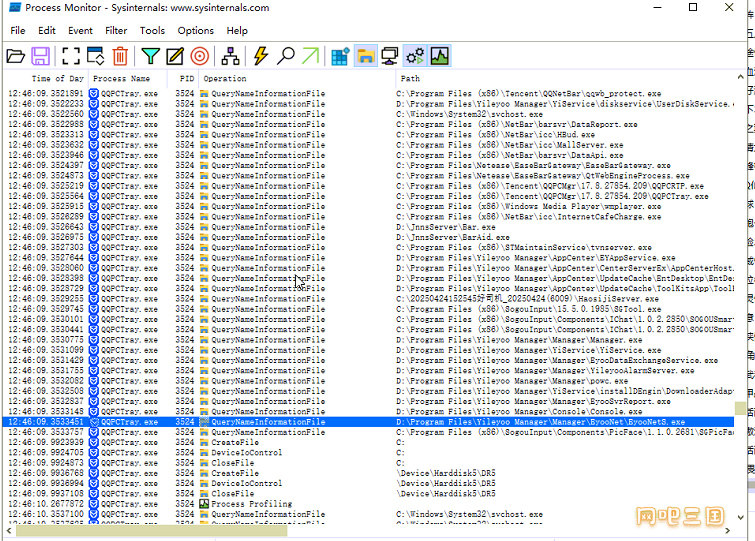Viewport: 755px width, 541px height.
Task: Select the row for Console\Console.exe
Action: [369, 412]
